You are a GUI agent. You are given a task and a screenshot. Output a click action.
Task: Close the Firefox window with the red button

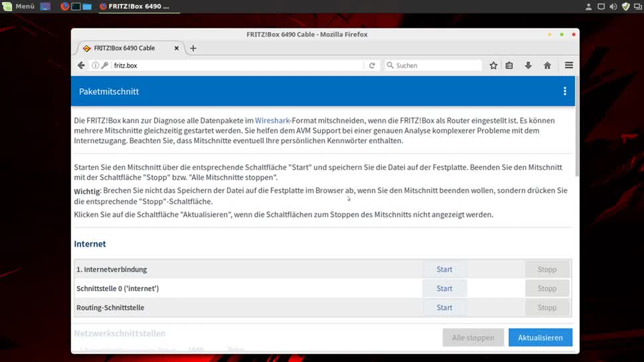coord(574,34)
